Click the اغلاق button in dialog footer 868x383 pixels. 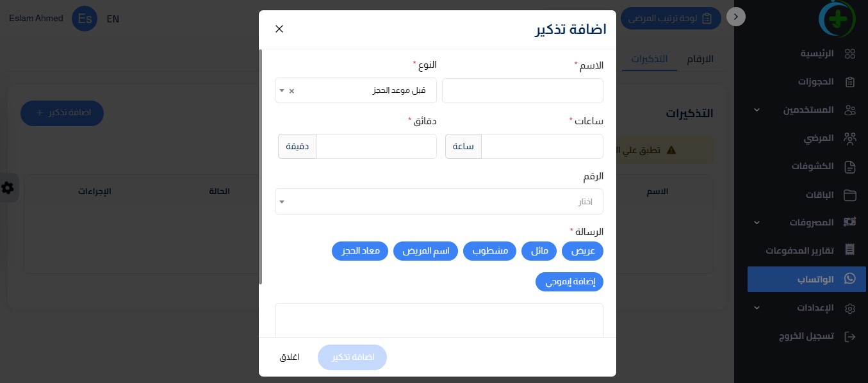click(x=290, y=357)
